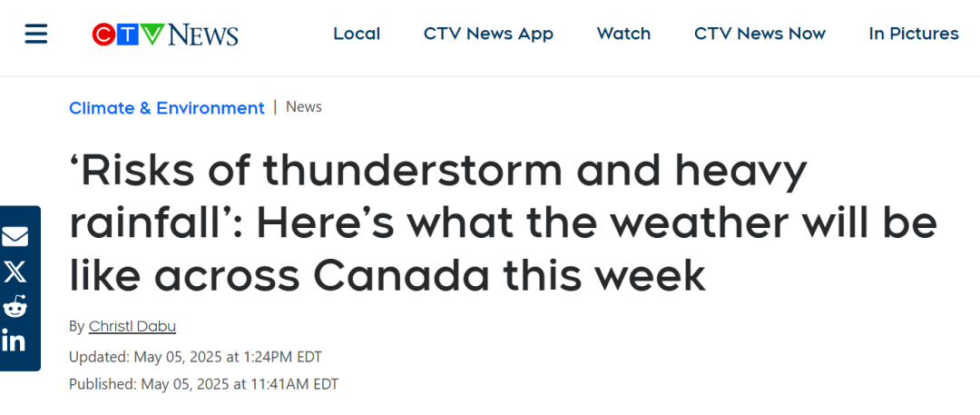Viewport: 980px width, 415px height.
Task: Click the red C in CTV logo
Action: click(103, 35)
